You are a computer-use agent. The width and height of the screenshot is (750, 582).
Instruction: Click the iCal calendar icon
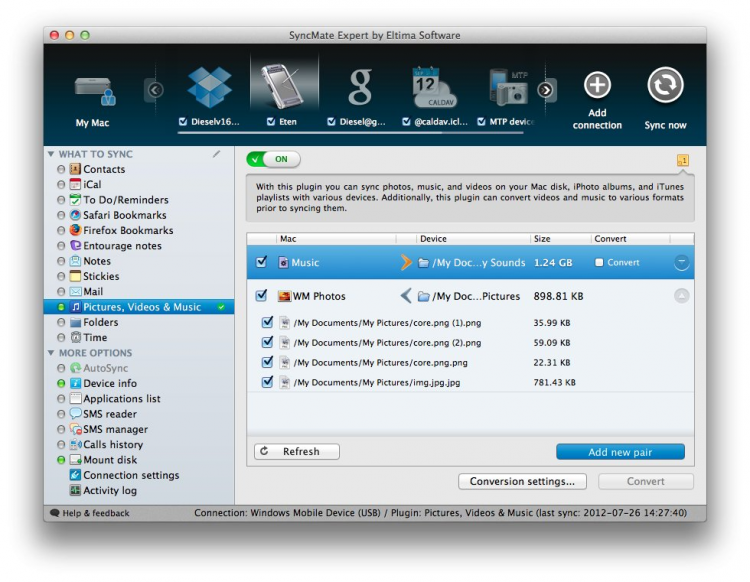pyautogui.click(x=75, y=184)
